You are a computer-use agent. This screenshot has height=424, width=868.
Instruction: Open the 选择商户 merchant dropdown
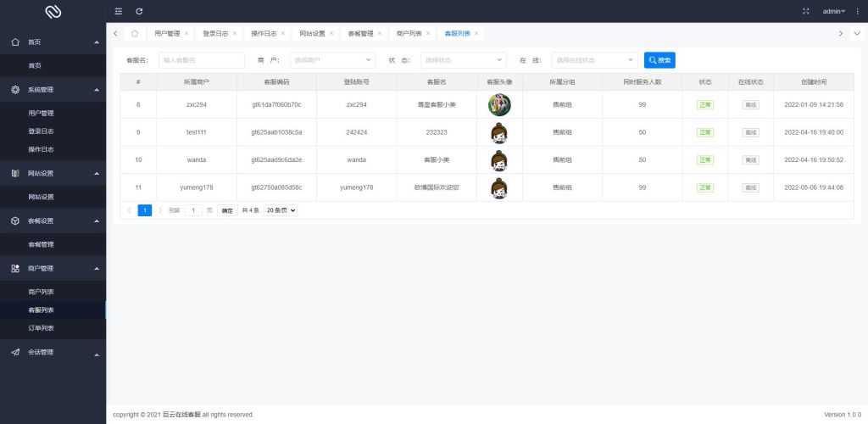coord(331,60)
